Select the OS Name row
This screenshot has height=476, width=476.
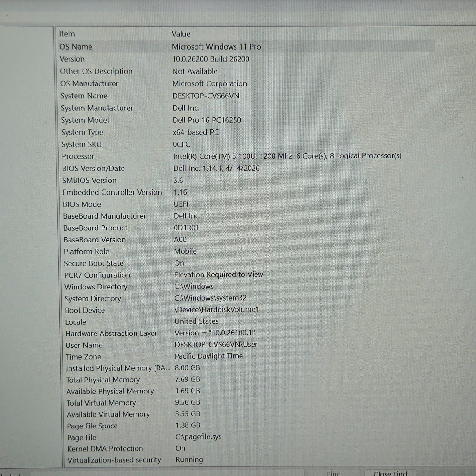pyautogui.click(x=246, y=47)
